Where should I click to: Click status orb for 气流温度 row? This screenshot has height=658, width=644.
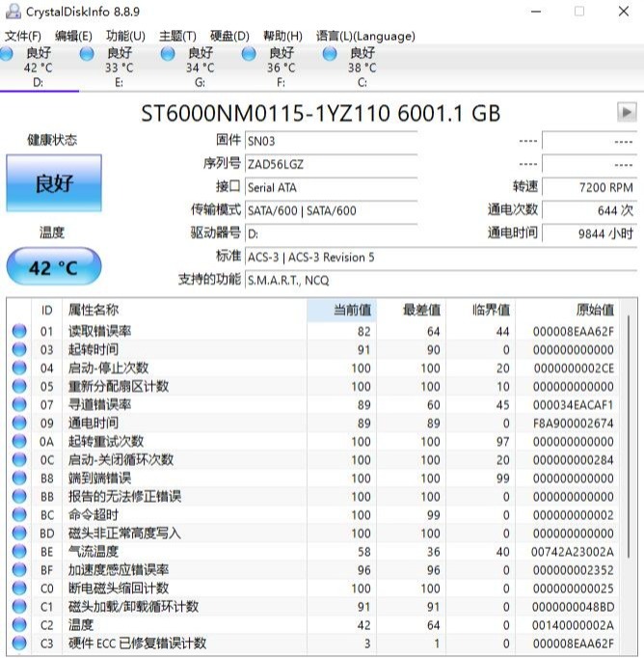point(19,552)
